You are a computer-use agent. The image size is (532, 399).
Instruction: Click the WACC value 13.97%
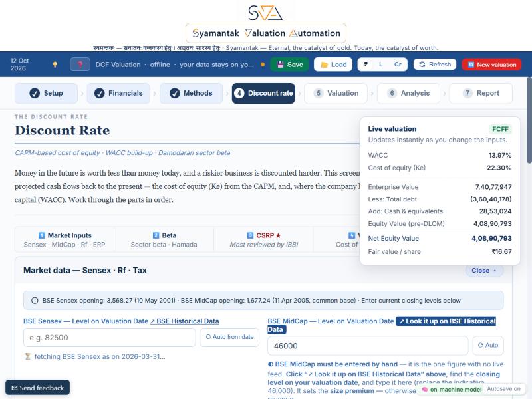tap(500, 156)
